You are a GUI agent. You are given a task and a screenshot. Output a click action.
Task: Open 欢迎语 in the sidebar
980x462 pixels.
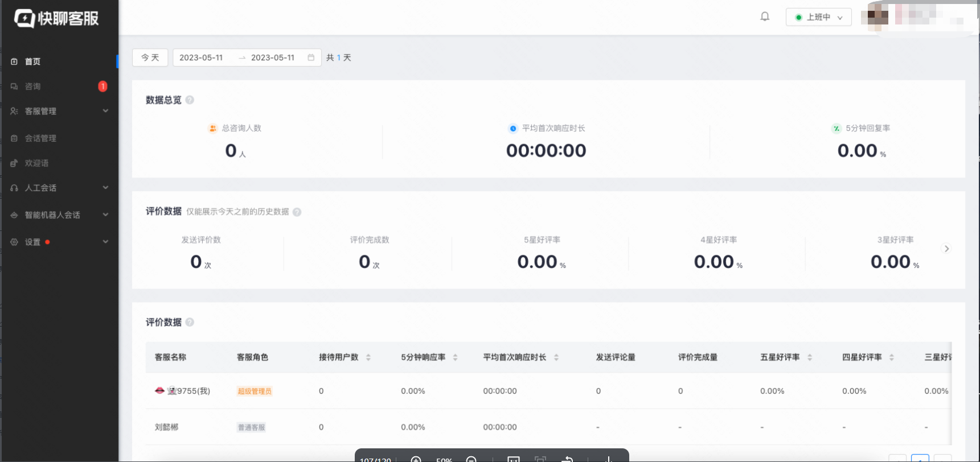point(36,163)
